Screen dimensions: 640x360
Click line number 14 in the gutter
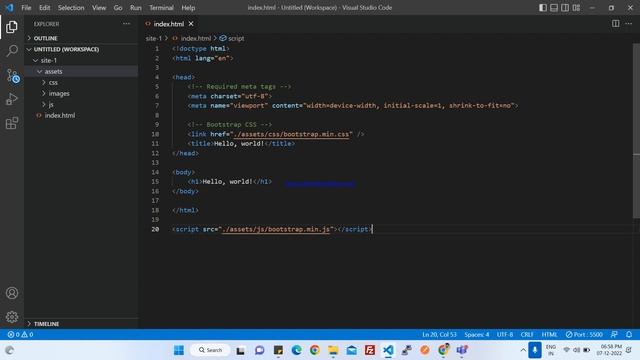pos(155,172)
